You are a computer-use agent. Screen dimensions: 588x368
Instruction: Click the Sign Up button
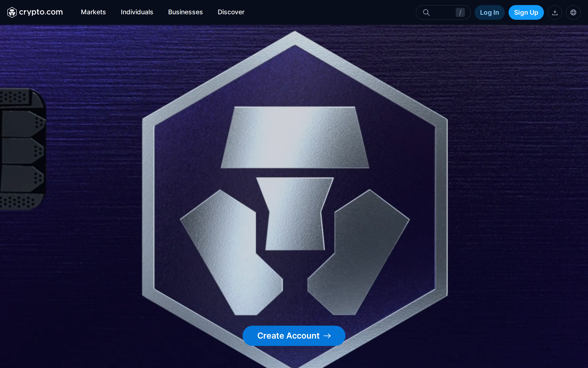coord(526,12)
